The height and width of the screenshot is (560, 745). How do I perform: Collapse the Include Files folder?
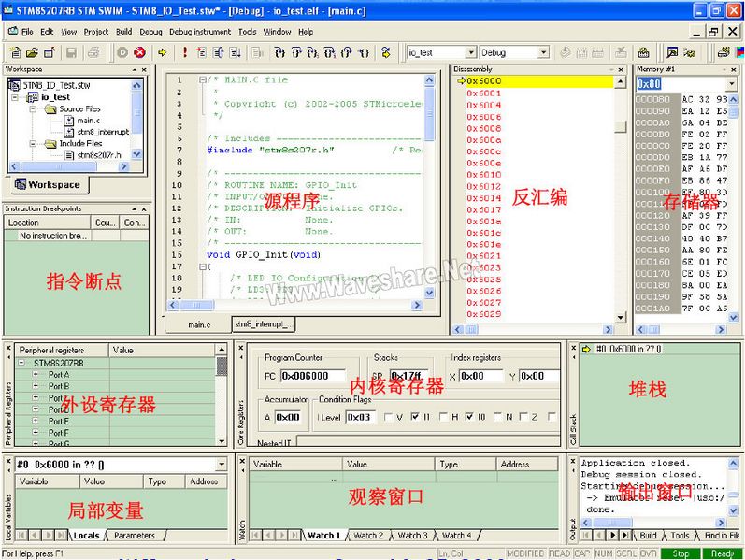point(33,144)
